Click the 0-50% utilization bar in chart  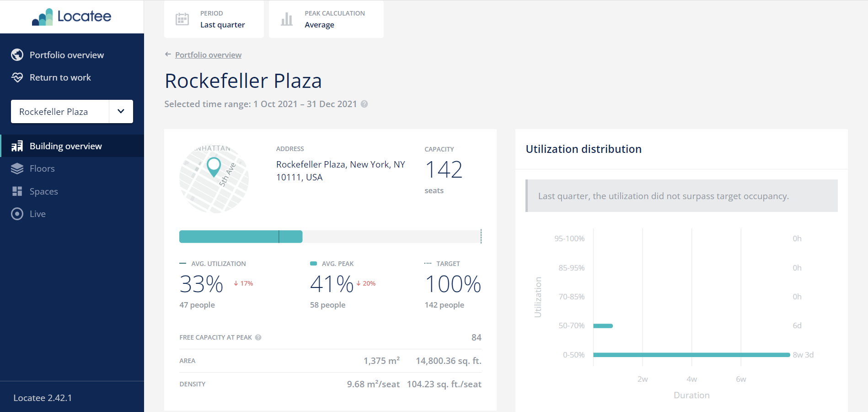point(691,355)
